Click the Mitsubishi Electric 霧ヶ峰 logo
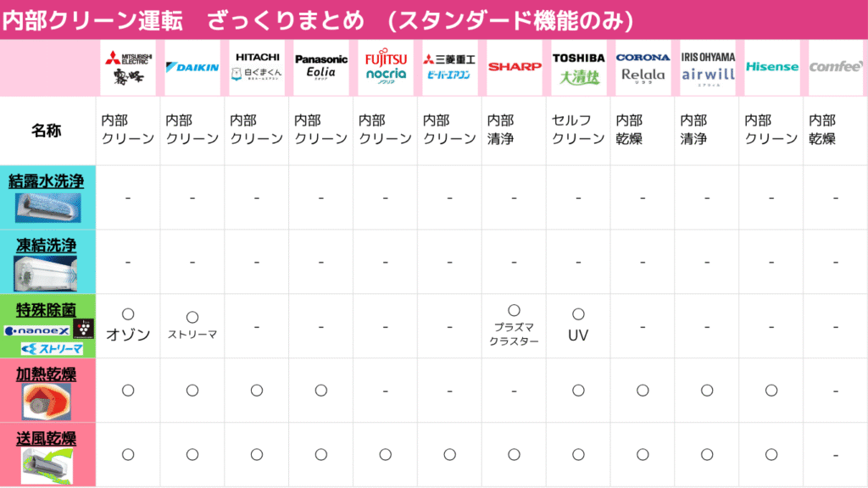The image size is (868, 488). pos(129,68)
